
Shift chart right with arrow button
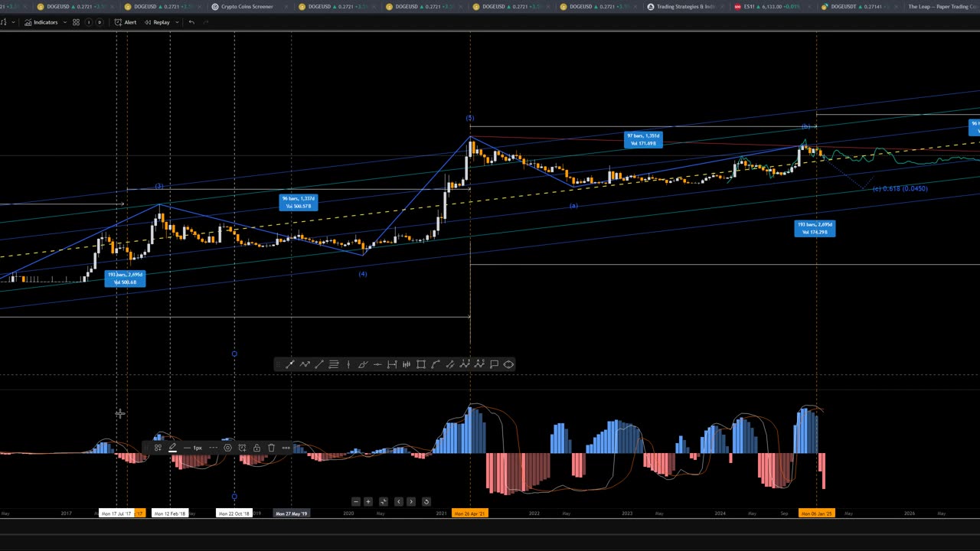pos(411,502)
